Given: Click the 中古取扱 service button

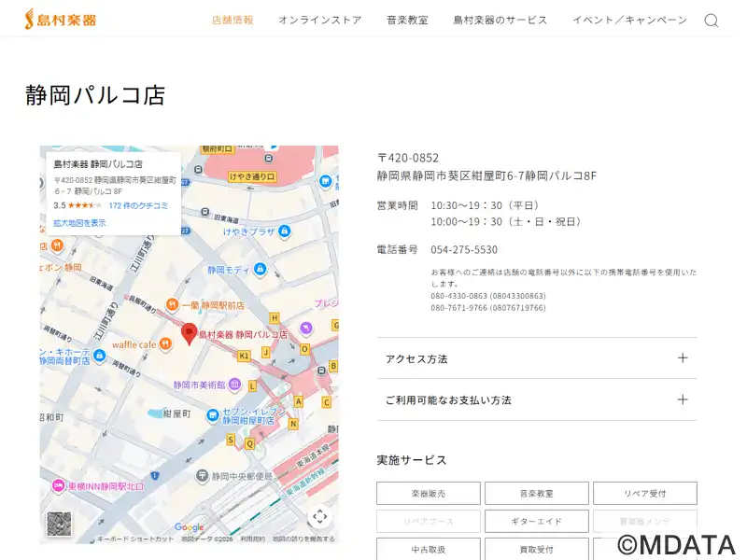Looking at the screenshot, I should click(429, 549).
